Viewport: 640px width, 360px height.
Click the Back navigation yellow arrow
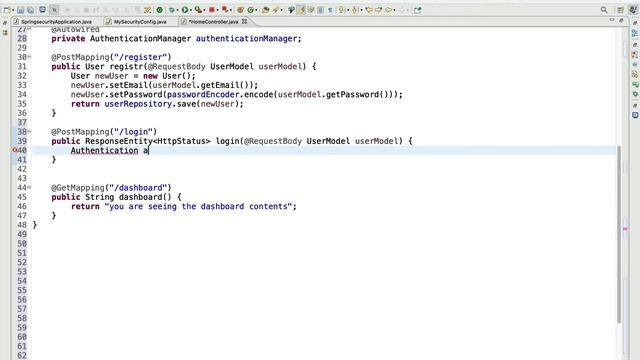389,10
